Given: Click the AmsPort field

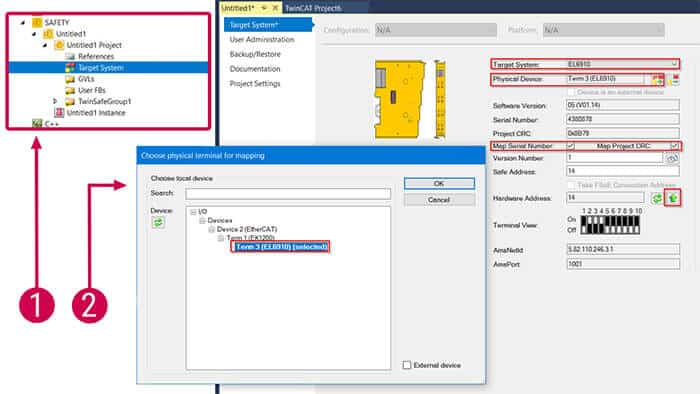Looking at the screenshot, I should (x=623, y=264).
